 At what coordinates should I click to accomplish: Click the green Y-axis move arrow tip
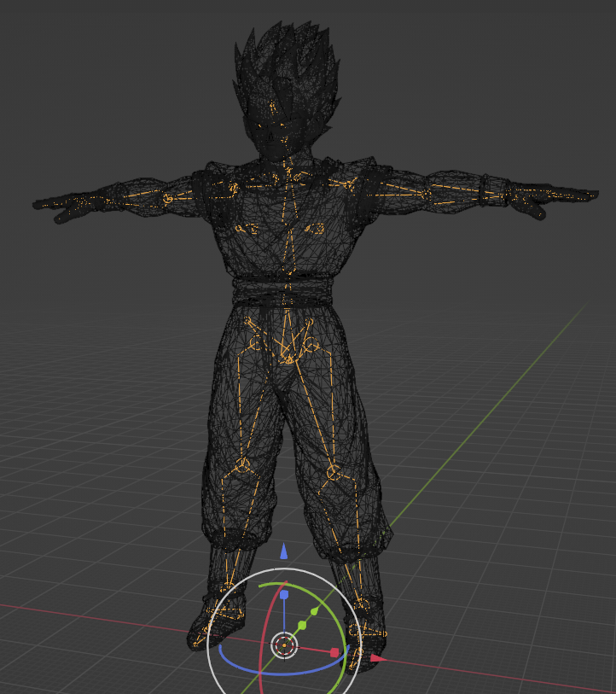click(315, 611)
